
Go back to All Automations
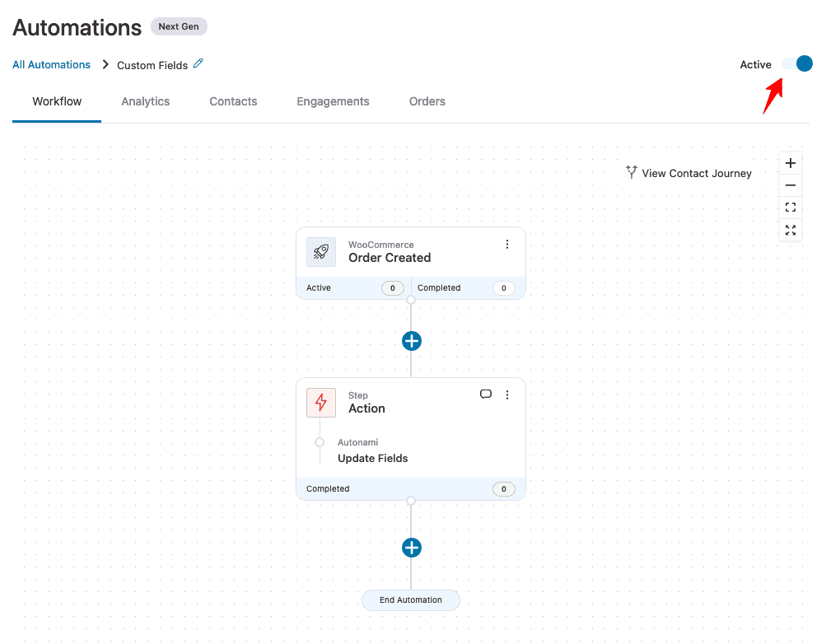[x=51, y=65]
